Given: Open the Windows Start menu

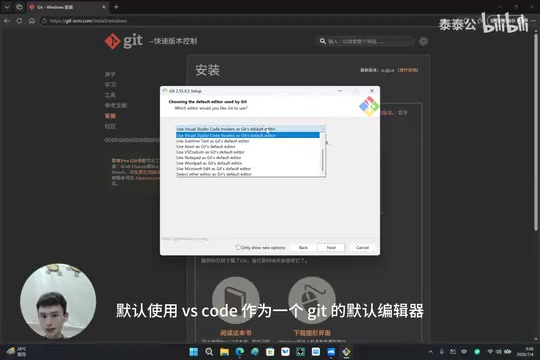Looking at the screenshot, I should [194, 352].
